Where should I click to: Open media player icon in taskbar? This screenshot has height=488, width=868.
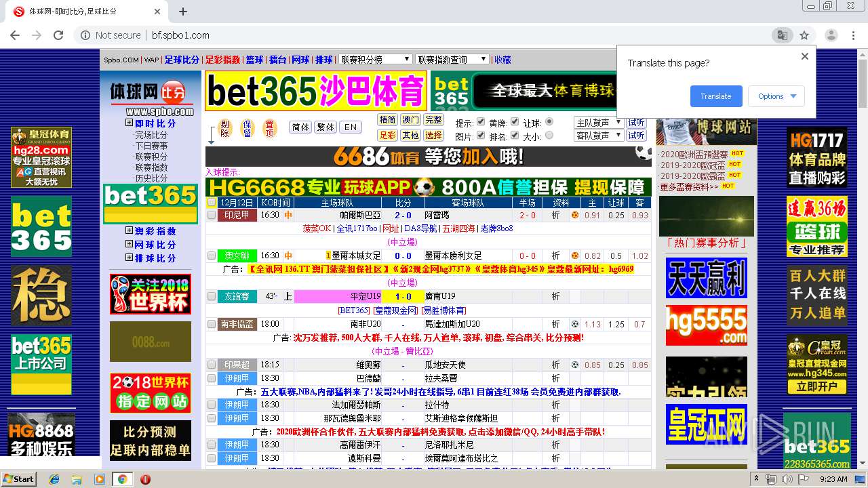tap(100, 479)
